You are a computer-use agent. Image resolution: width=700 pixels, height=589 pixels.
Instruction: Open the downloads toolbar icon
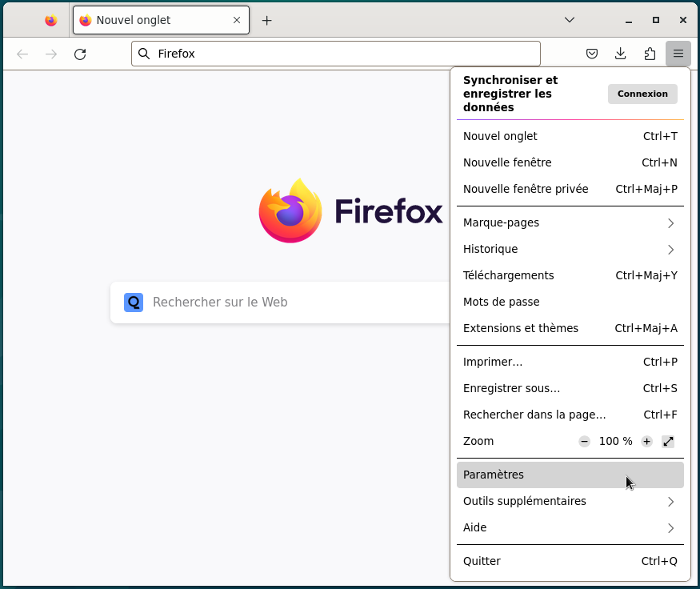point(621,54)
